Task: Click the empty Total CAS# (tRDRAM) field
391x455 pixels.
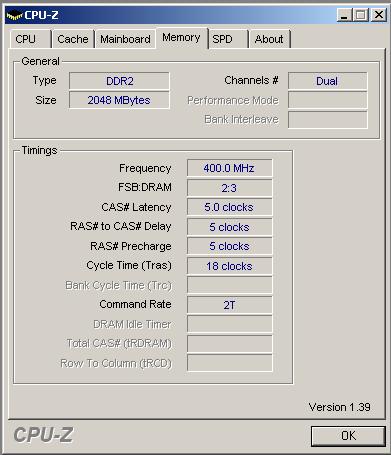Action: click(x=230, y=344)
